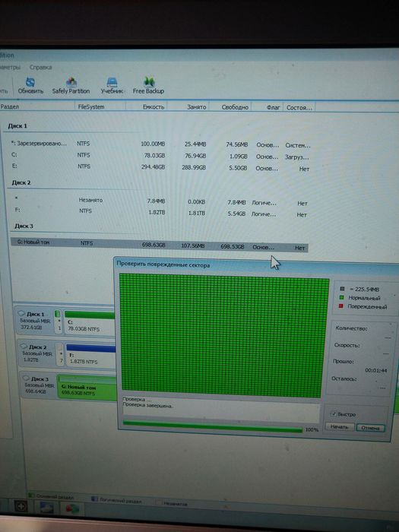Viewport: 399px width, 532px height.
Task: Click the green sector grid in the dialog
Action: (224, 336)
